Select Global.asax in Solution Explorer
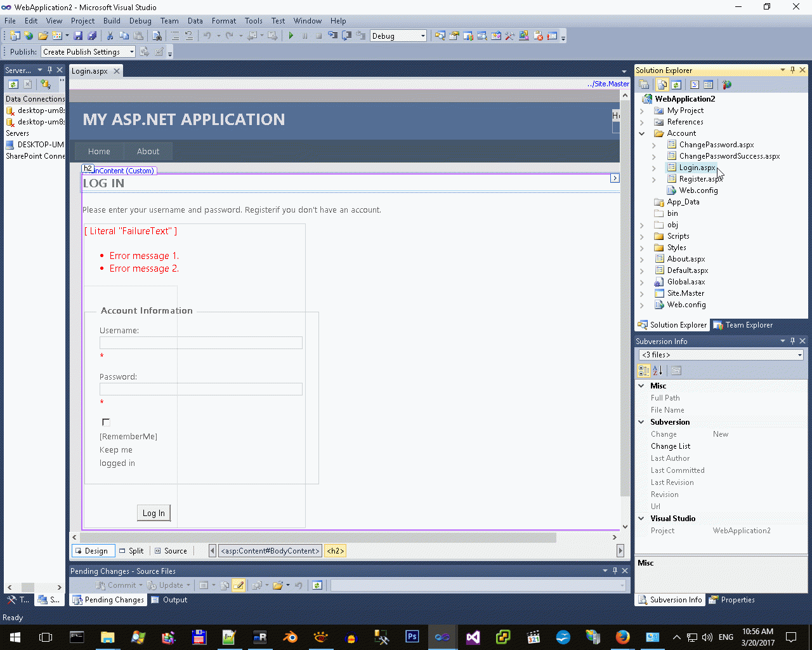Screen dimensions: 812x650 [686, 282]
